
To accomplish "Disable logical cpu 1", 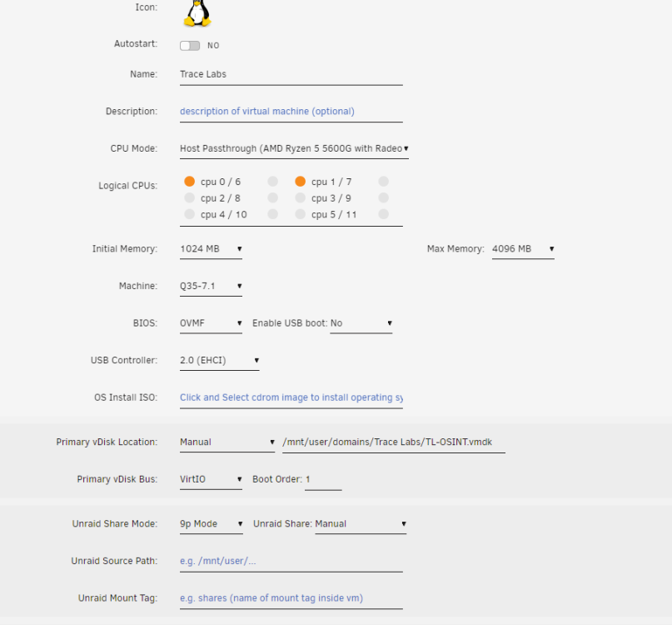I will (x=301, y=182).
